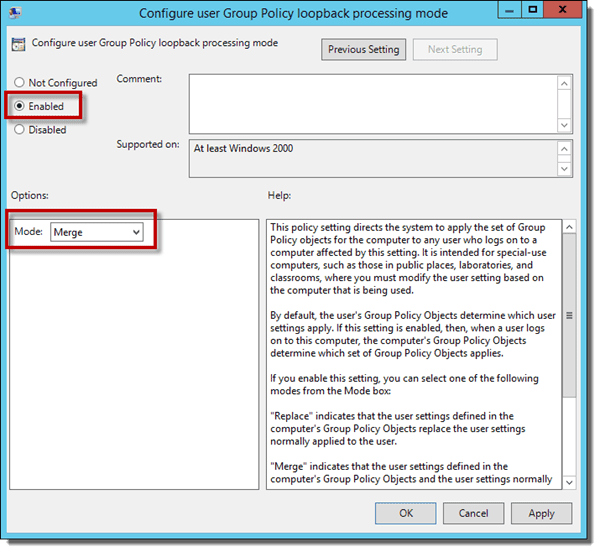Click inside the Comment text box
The height and width of the screenshot is (552, 600).
373,104
